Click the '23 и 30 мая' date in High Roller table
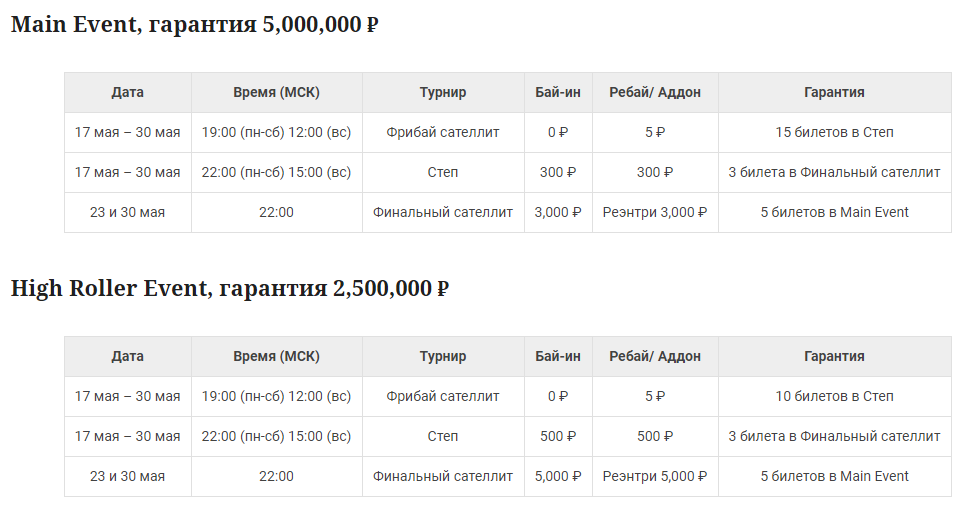Viewport: 975px width, 522px height. click(128, 476)
